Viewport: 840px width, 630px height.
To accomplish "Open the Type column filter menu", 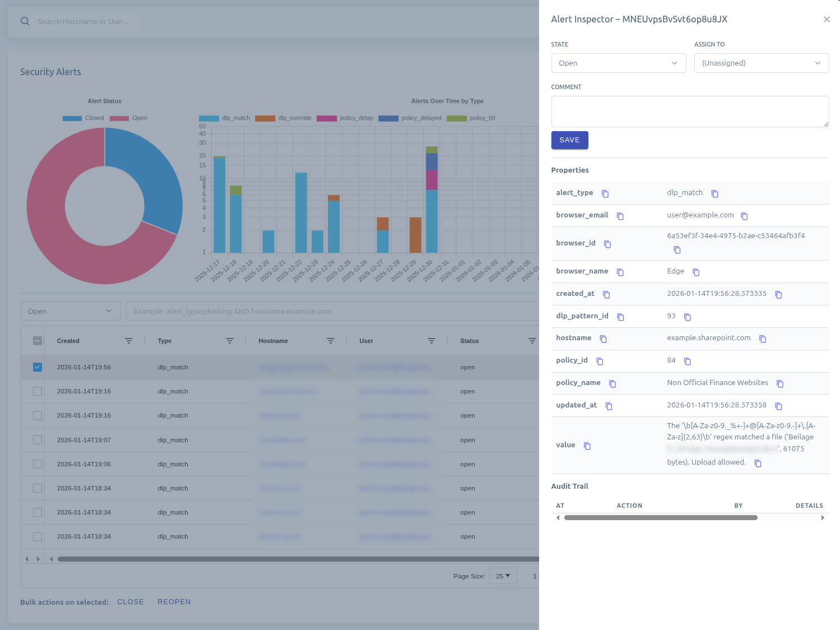I will (230, 341).
